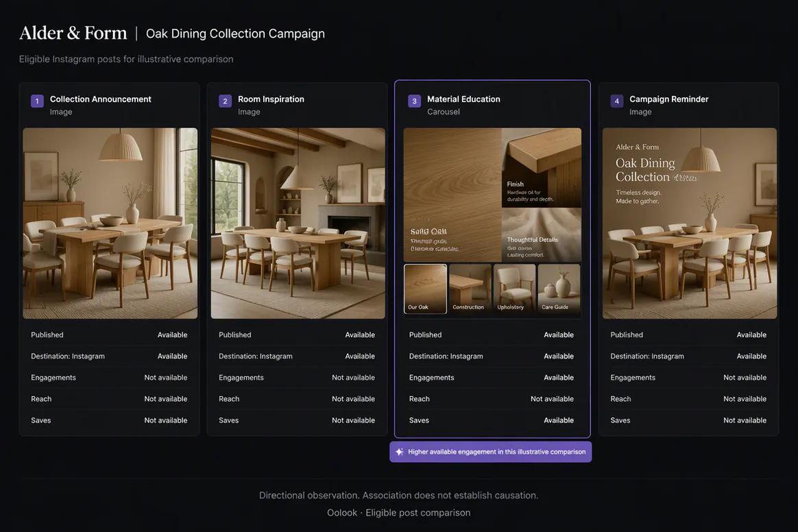Select the Upholstery carousel thumbnail
The width and height of the screenshot is (798, 532).
coord(514,289)
